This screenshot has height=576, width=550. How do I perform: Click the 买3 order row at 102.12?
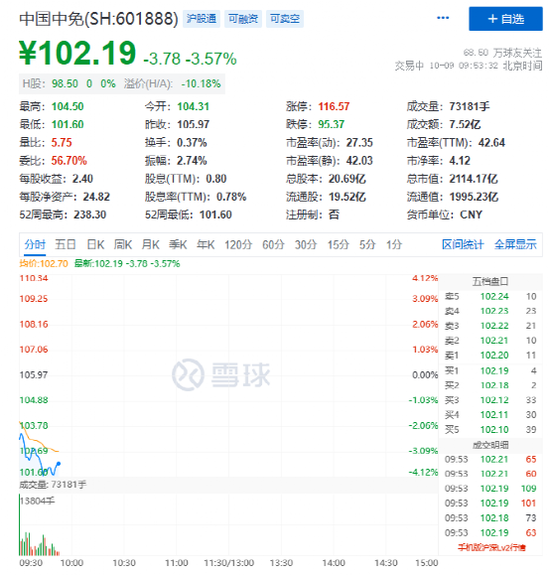pos(490,400)
